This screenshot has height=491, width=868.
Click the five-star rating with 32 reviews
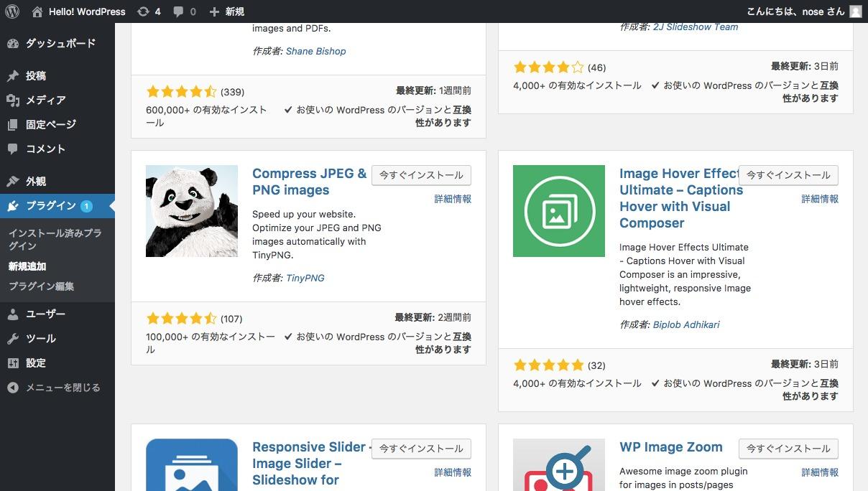click(x=548, y=365)
